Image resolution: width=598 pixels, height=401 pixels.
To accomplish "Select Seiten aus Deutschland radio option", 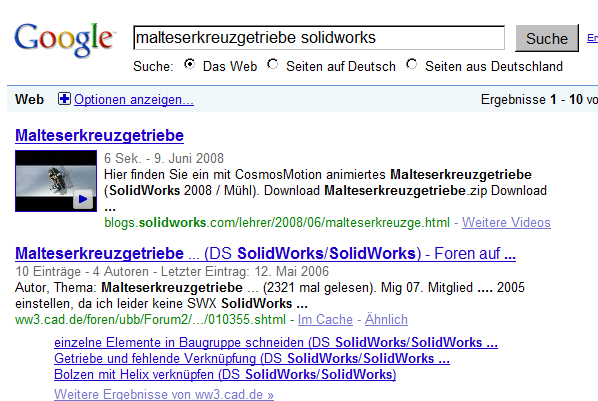I will click(412, 64).
